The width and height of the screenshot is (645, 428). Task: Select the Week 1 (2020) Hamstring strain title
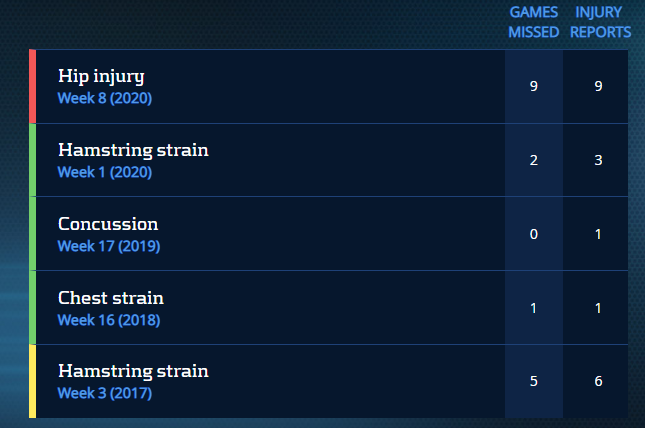coord(133,150)
